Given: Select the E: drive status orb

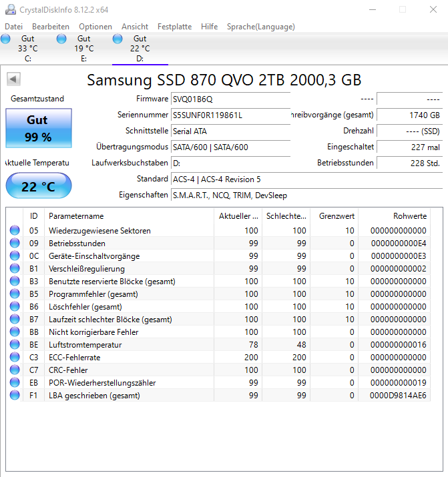Looking at the screenshot, I should [61, 39].
